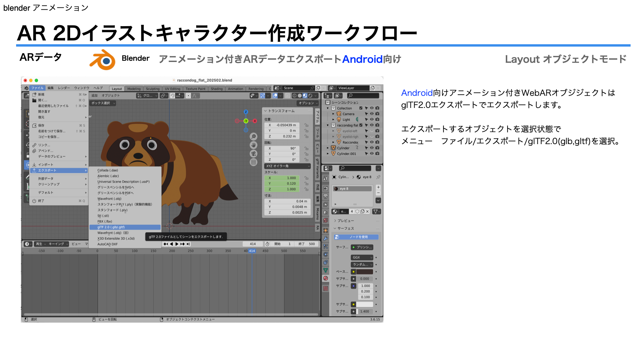Viewport: 644px width, 362px height.
Task: Open World properties red globe icon
Action: (x=325, y=221)
